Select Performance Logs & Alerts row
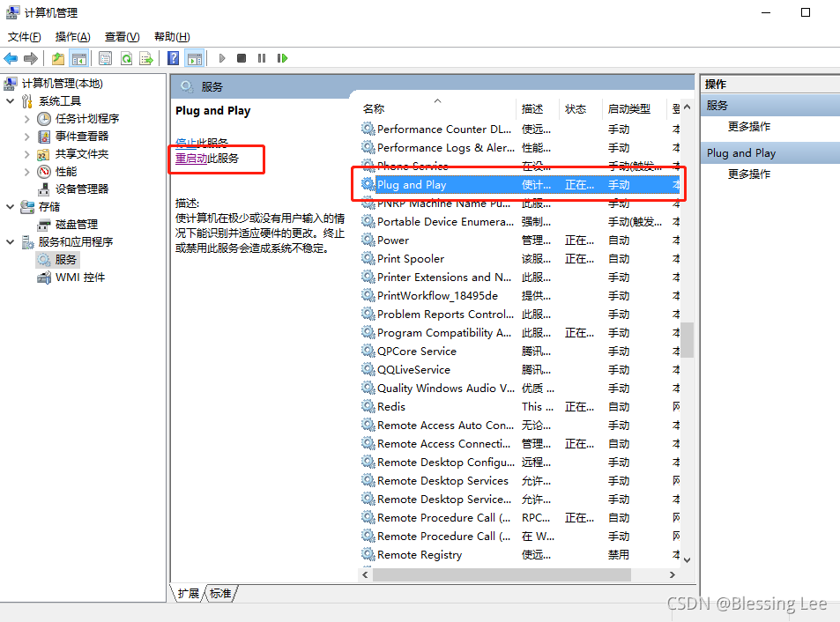 point(520,148)
